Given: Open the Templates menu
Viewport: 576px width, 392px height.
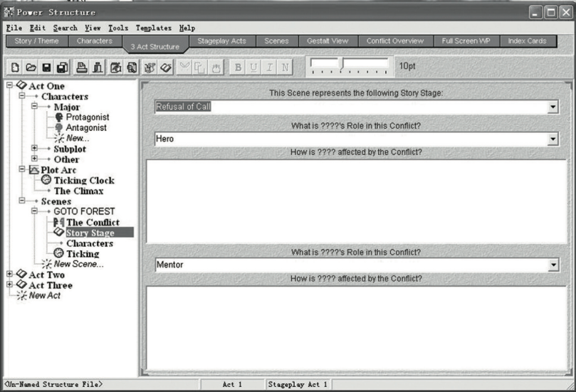Looking at the screenshot, I should pos(154,28).
